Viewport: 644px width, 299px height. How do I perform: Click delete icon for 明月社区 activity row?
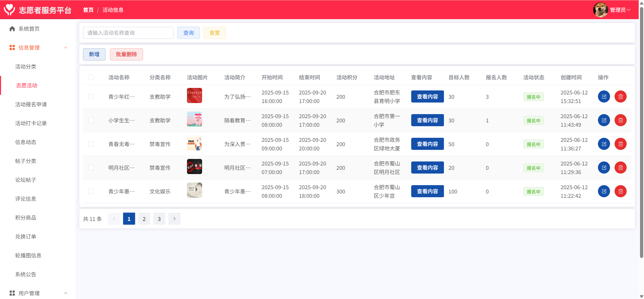(x=620, y=168)
